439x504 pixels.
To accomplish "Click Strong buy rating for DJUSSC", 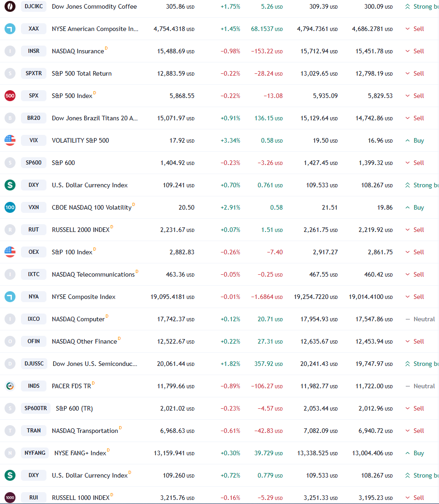I will [422, 364].
